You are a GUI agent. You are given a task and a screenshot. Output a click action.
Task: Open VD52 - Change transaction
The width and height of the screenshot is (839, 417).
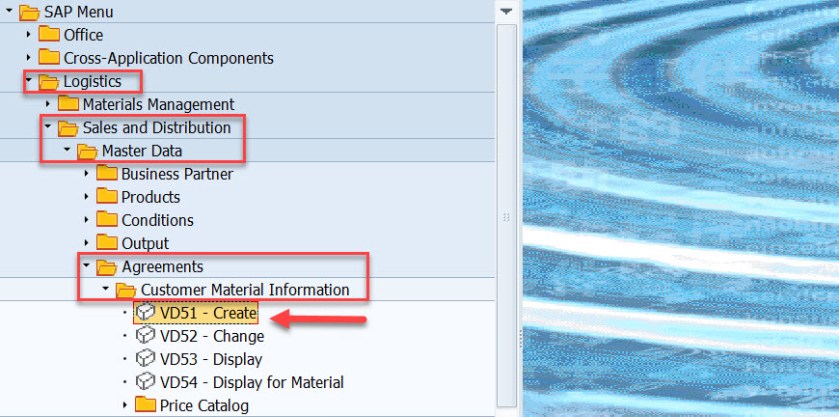211,336
